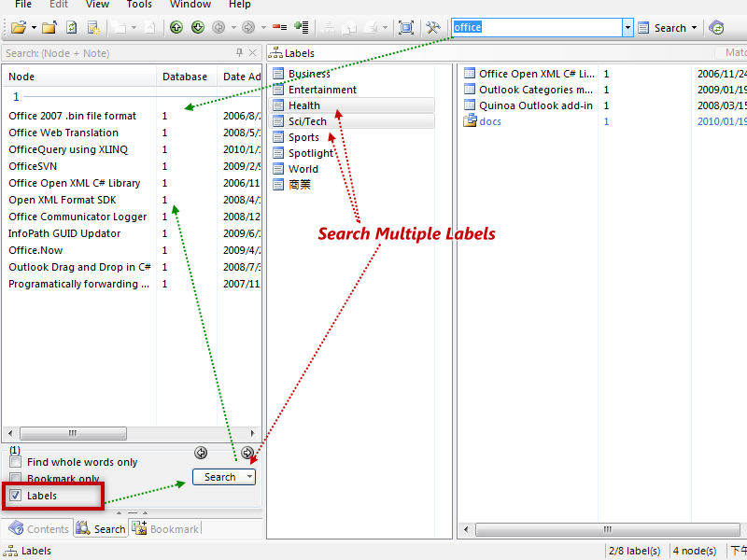Select 'InfoPath GUID Updator' result
This screenshot has height=560, width=747.
tap(64, 233)
